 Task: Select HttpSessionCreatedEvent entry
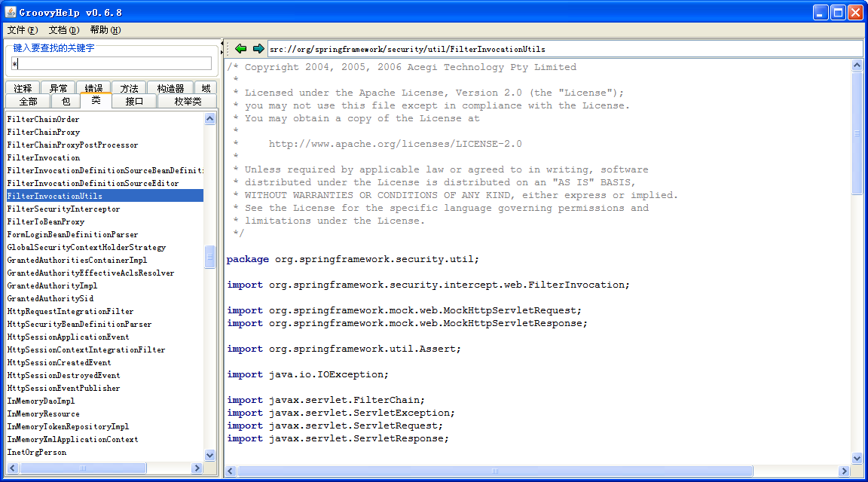105,362
